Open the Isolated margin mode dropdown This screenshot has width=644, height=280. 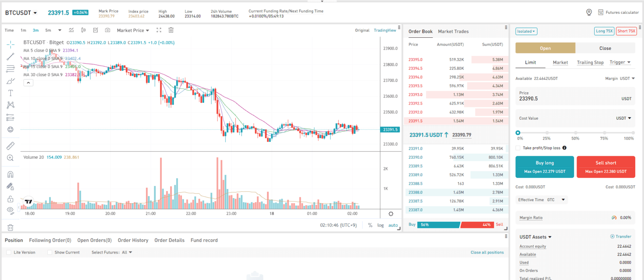click(x=526, y=31)
